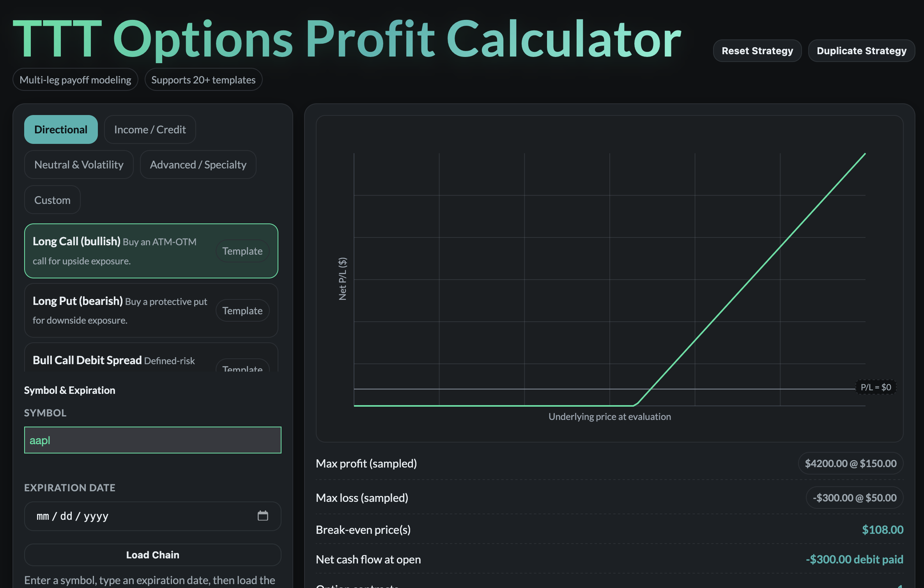Screen dimensions: 924x588
Task: Click the P/L = $0 chart label
Action: 876,387
